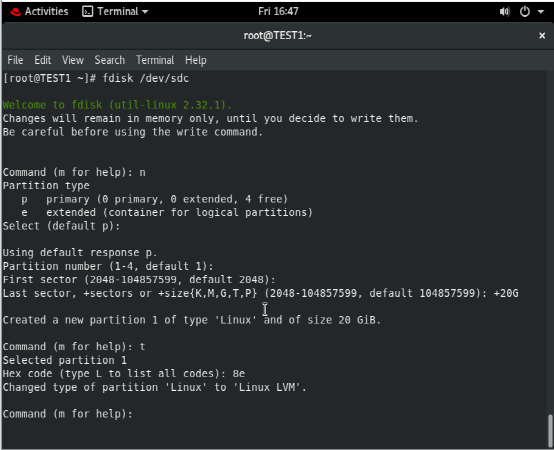Click the Red Hat logo icon
Viewport: 554px width, 450px height.
15,12
